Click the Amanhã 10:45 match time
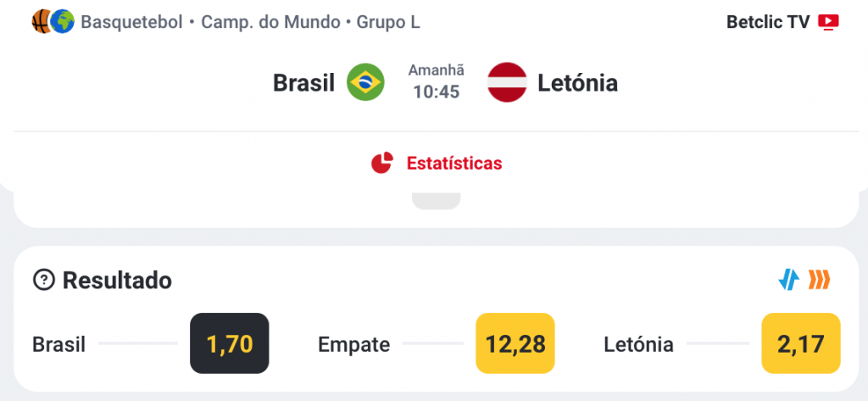 tap(436, 82)
